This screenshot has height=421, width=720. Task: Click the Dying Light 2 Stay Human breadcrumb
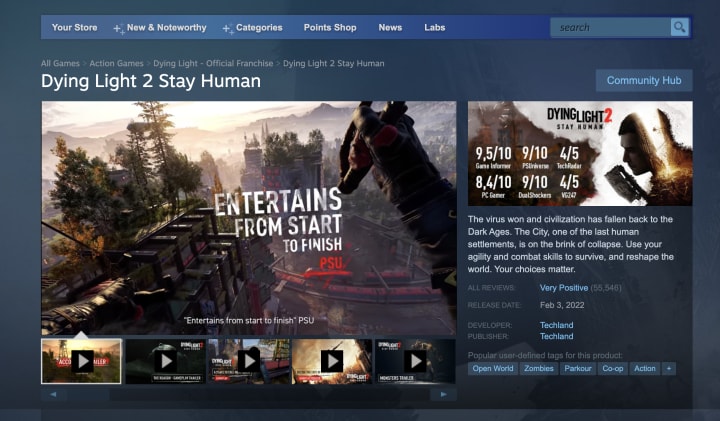point(333,63)
